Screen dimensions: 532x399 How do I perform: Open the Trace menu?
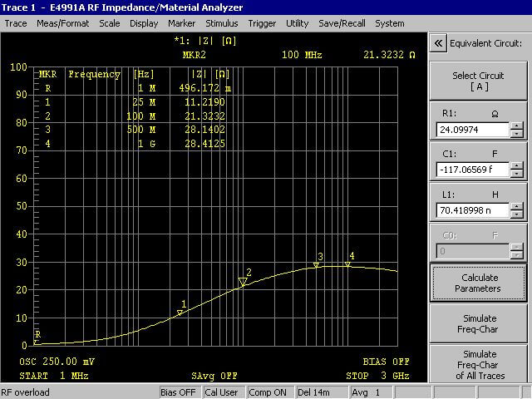(x=16, y=23)
